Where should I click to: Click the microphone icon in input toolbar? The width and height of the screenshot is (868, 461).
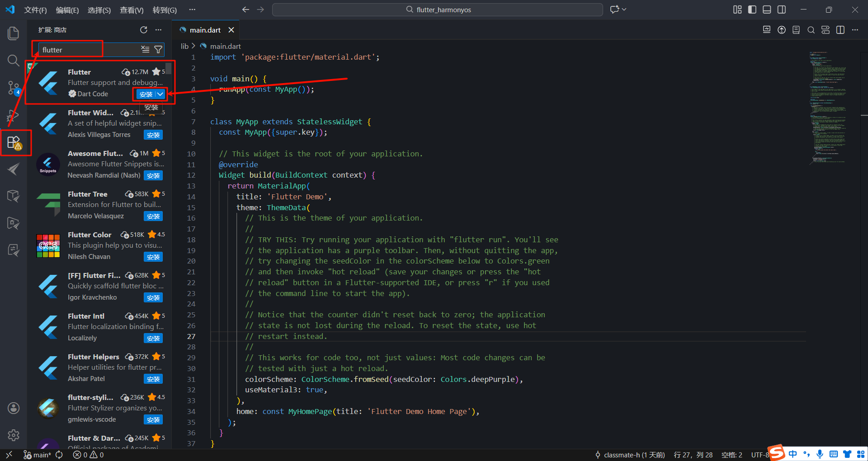point(820,454)
